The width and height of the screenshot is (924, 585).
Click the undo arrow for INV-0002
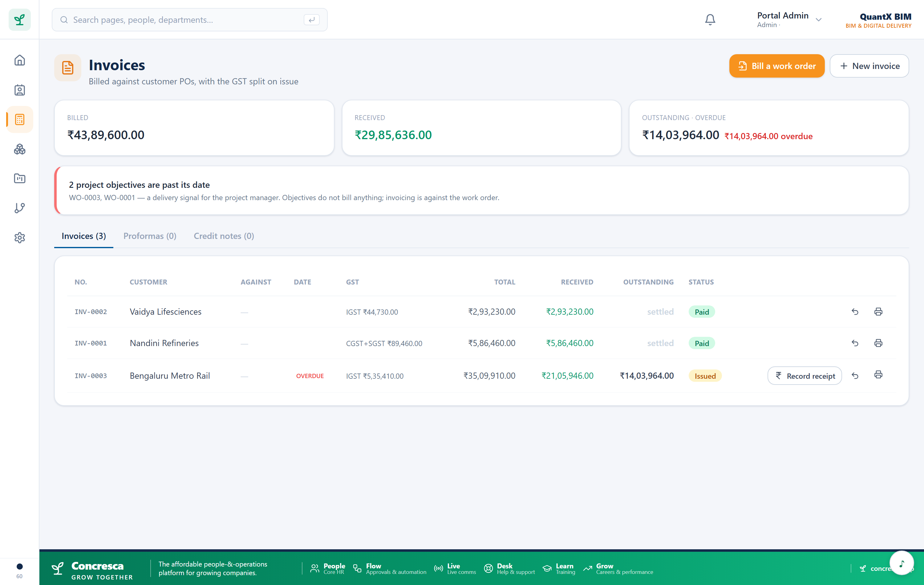(855, 312)
